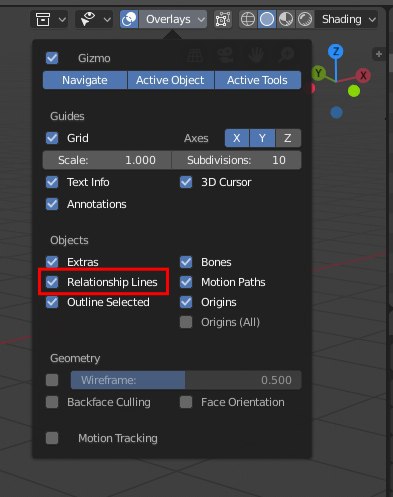The image size is (393, 497).
Task: Select rendered shading mode icon
Action: tap(305, 19)
